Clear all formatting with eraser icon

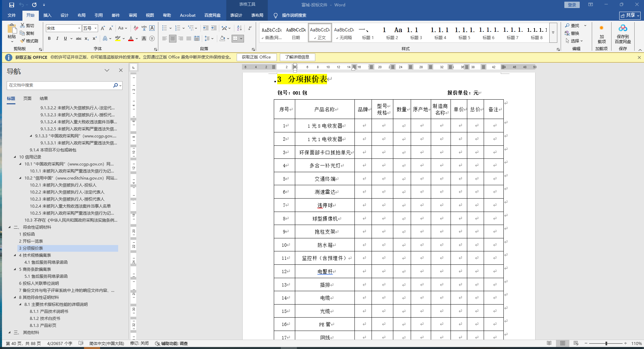click(x=136, y=28)
